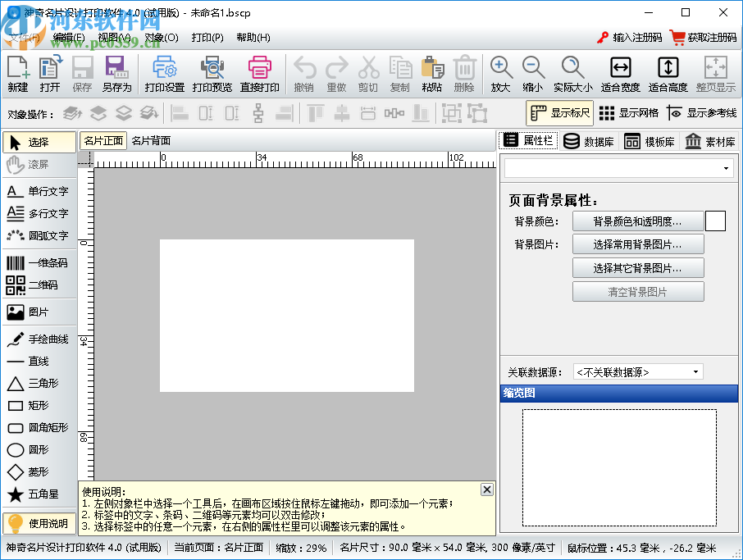Open the 打印(P) menu
This screenshot has height=560, width=743.
[x=207, y=38]
